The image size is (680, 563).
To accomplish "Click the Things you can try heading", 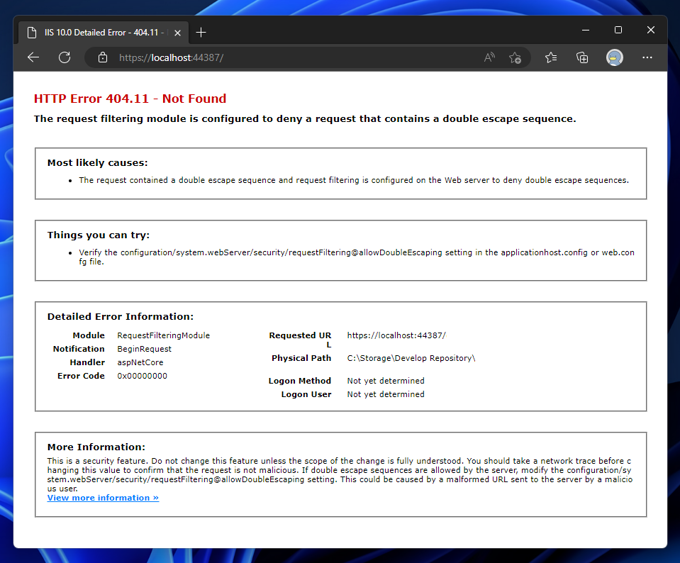I will pyautogui.click(x=98, y=235).
